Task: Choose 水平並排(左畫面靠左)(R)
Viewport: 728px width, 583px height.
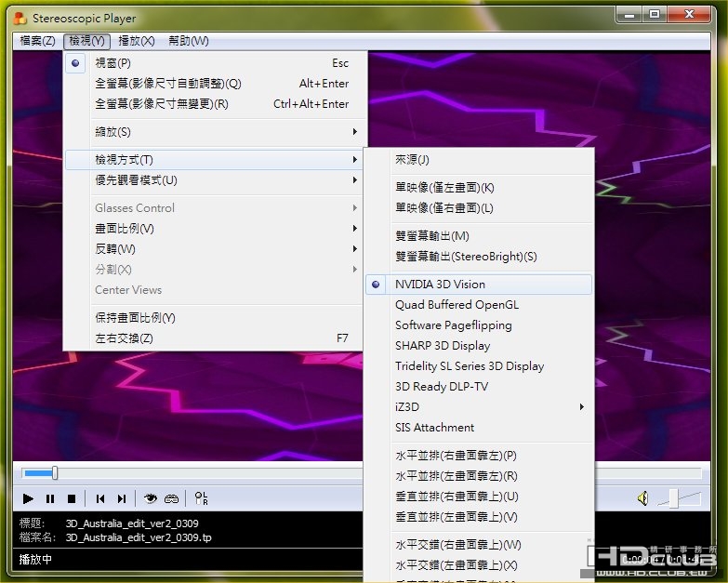Action: [479, 476]
